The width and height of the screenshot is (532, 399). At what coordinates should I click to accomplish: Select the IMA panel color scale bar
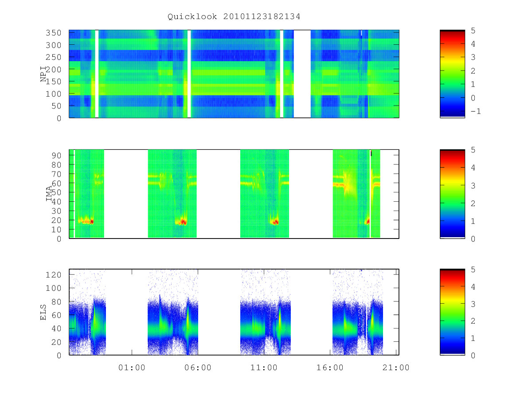(452, 194)
